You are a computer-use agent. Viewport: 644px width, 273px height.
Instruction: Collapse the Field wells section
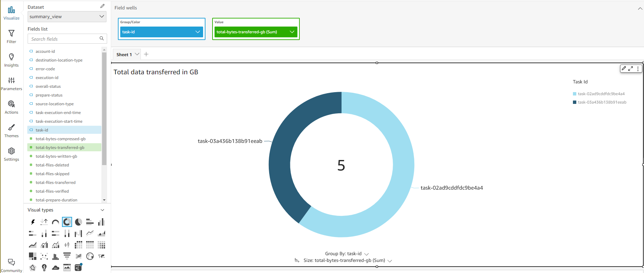[x=640, y=8]
